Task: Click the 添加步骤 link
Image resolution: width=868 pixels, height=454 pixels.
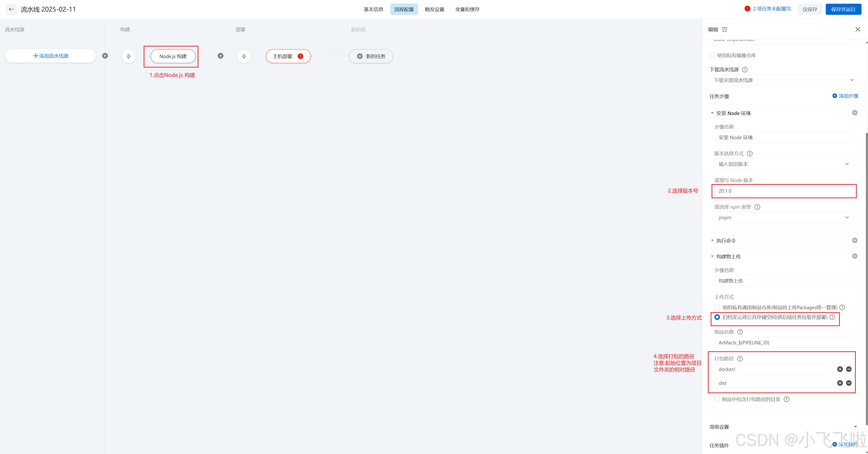Action: [845, 96]
